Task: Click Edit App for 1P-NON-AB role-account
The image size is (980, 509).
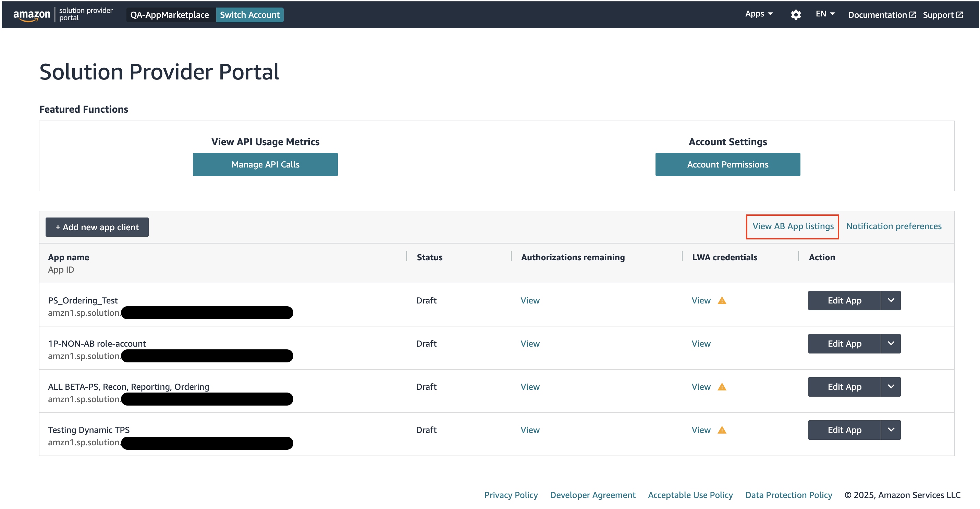Action: click(844, 344)
